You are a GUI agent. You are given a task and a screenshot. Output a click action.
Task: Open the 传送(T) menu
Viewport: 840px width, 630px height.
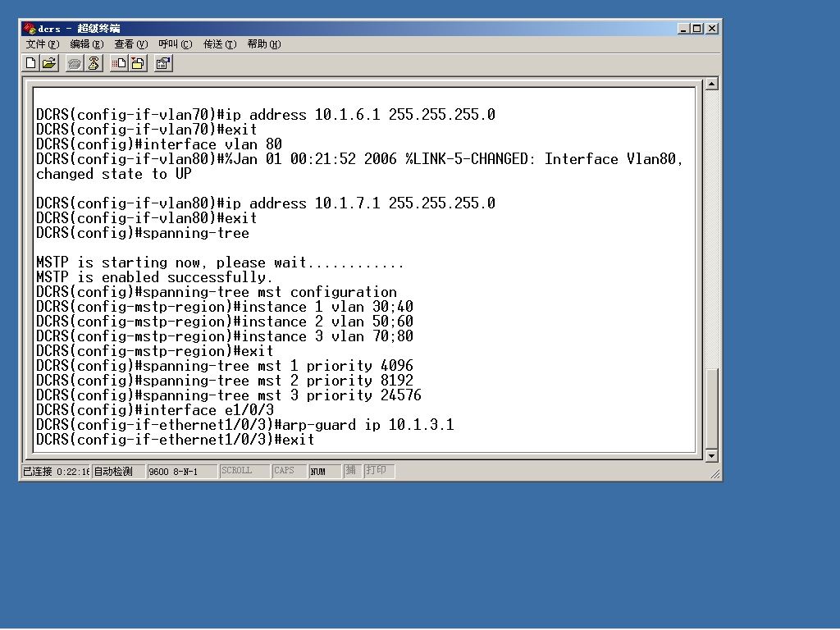[x=220, y=44]
